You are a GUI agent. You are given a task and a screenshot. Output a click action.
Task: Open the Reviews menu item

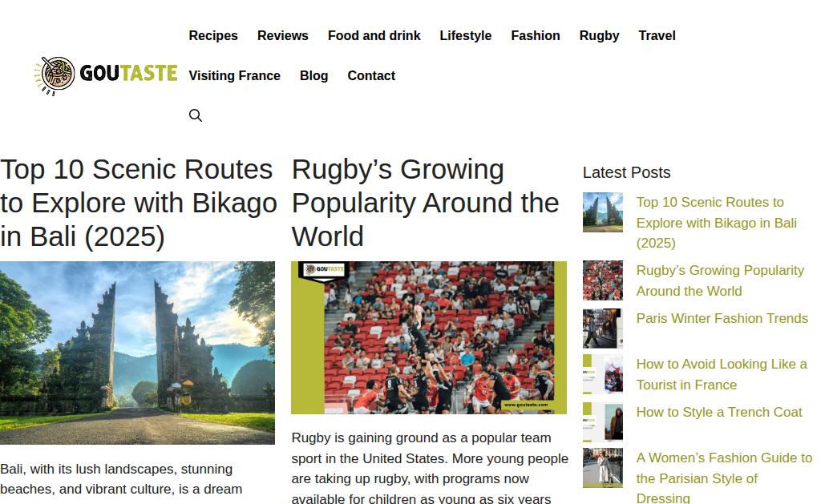(x=283, y=35)
